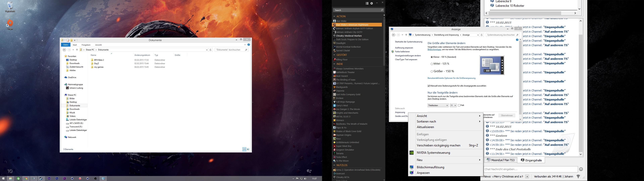Uncheck the manual scaling level checkbox
This screenshot has width=644, height=181.
[x=429, y=86]
